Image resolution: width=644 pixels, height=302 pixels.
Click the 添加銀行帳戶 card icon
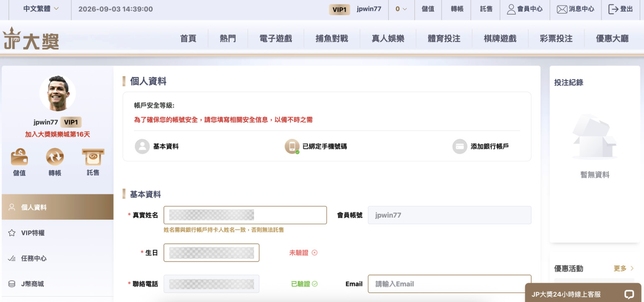coord(460,146)
